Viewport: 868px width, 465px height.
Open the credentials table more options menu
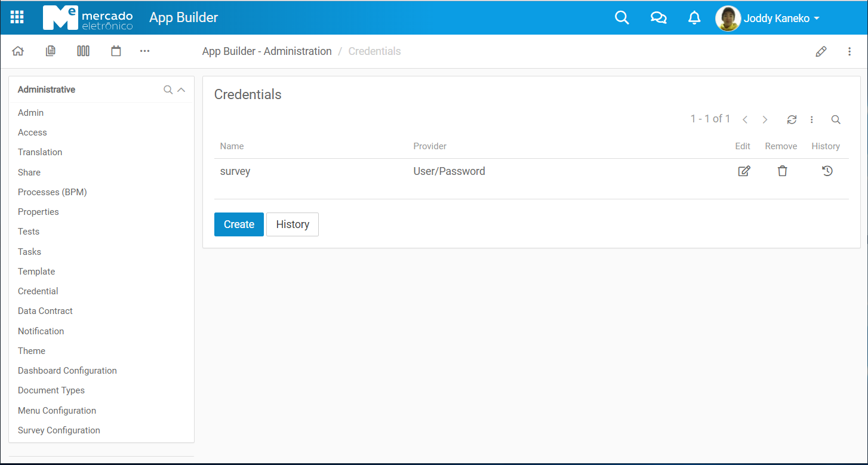[812, 119]
